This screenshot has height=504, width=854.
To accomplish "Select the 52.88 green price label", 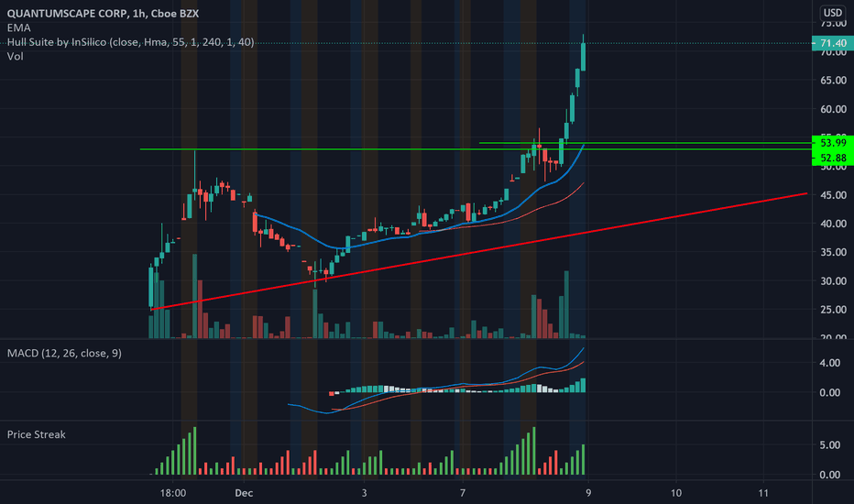I will (x=833, y=158).
